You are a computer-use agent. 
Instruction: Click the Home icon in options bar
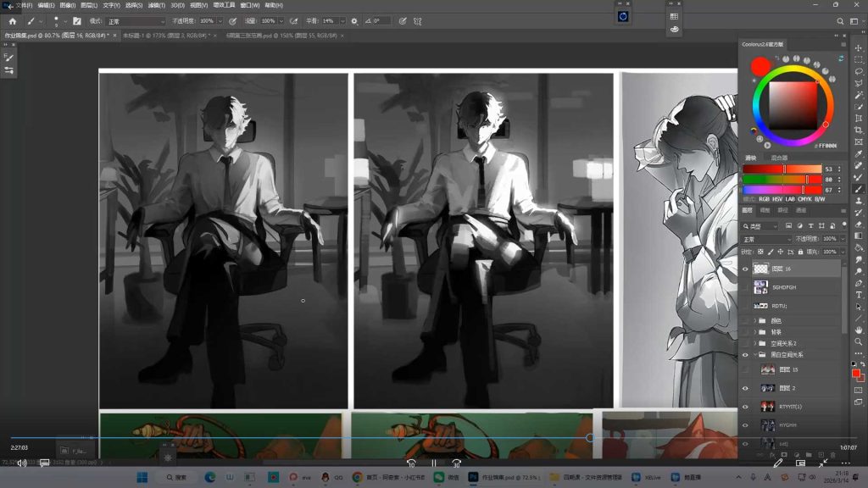12,20
